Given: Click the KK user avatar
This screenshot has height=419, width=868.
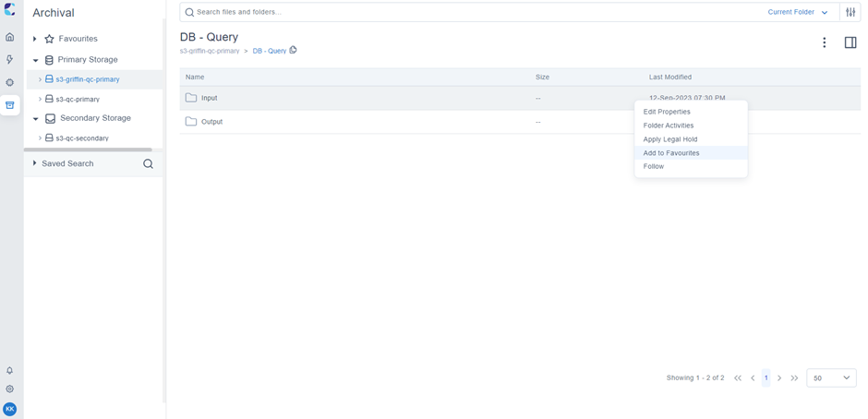Looking at the screenshot, I should coord(9,409).
